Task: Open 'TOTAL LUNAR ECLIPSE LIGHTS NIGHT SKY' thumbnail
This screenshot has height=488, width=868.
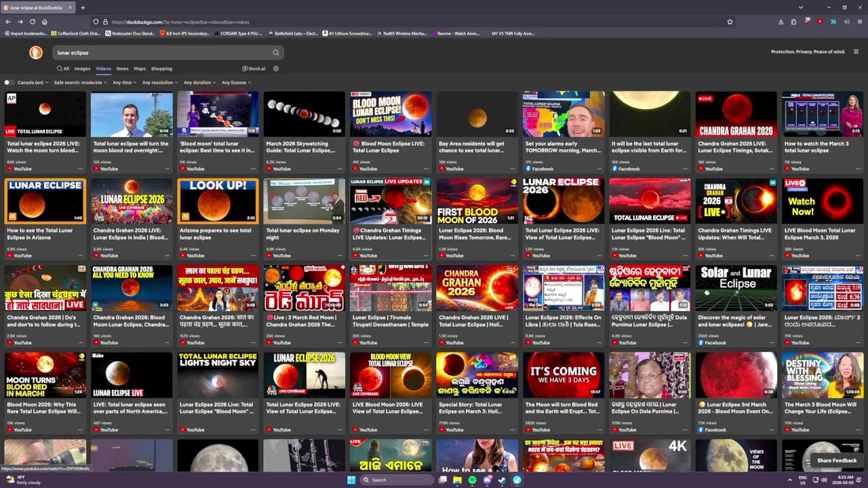Action: [x=218, y=375]
